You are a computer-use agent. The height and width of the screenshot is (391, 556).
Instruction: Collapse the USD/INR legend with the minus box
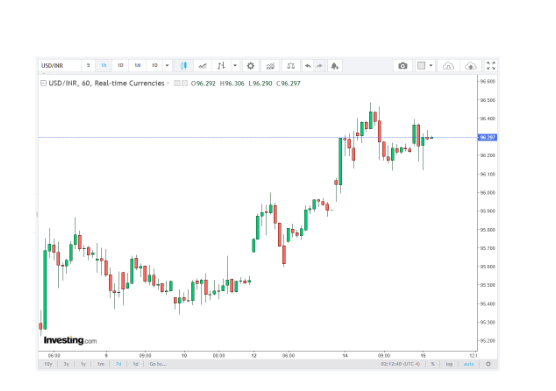tap(43, 83)
